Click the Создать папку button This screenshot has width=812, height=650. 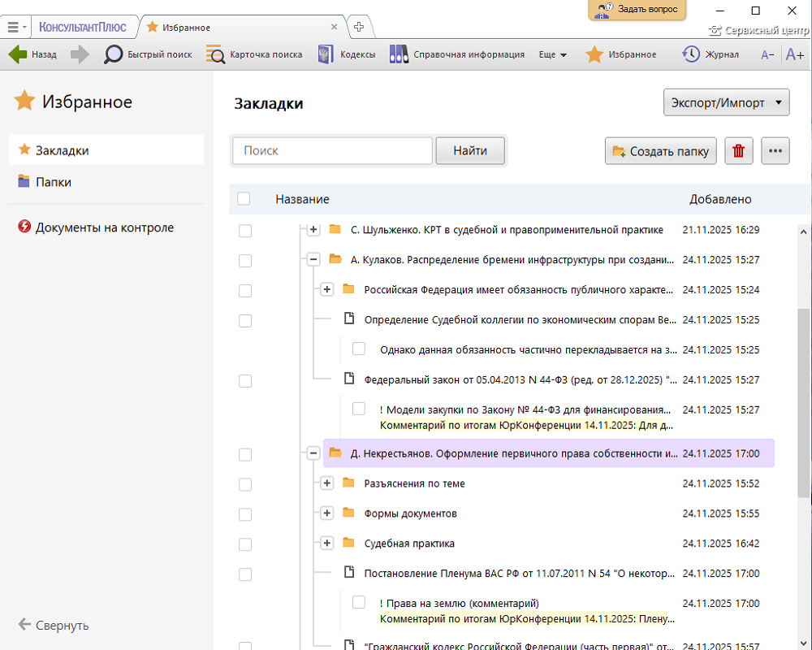click(660, 151)
